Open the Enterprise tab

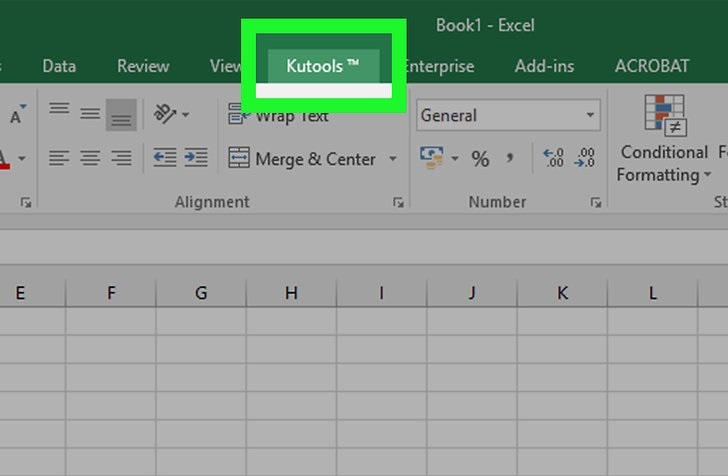click(x=440, y=66)
